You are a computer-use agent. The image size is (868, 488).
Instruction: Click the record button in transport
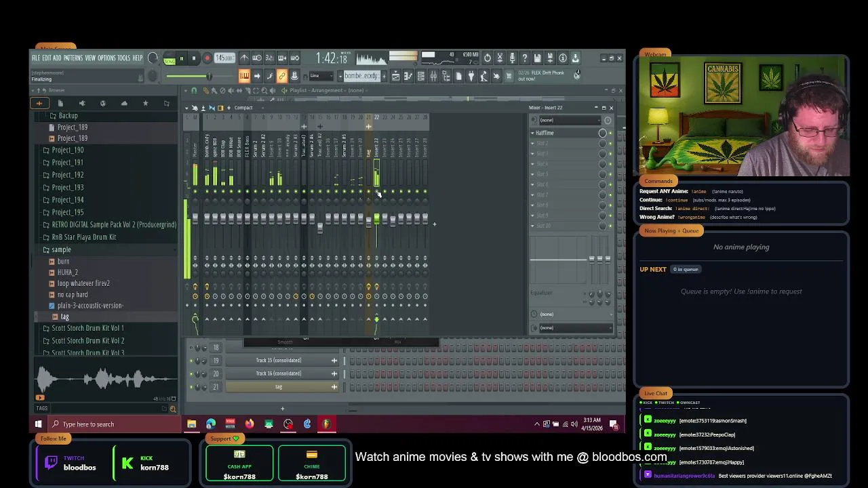pyautogui.click(x=207, y=58)
